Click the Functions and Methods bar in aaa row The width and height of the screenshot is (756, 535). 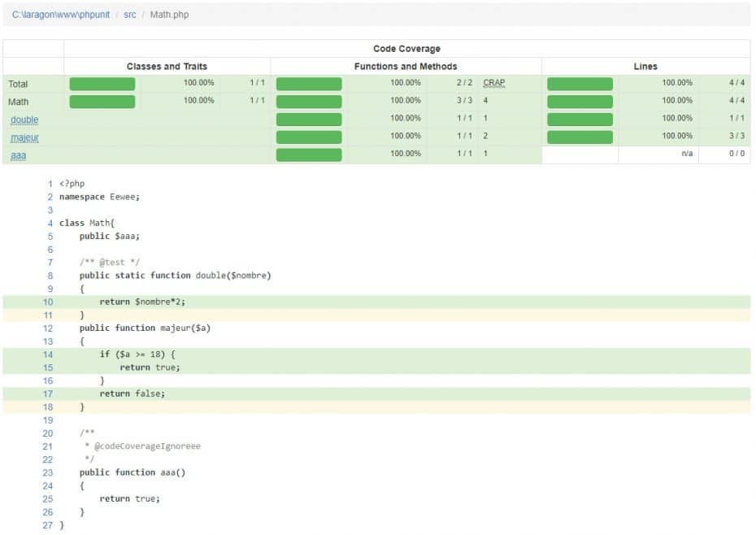[x=309, y=154]
